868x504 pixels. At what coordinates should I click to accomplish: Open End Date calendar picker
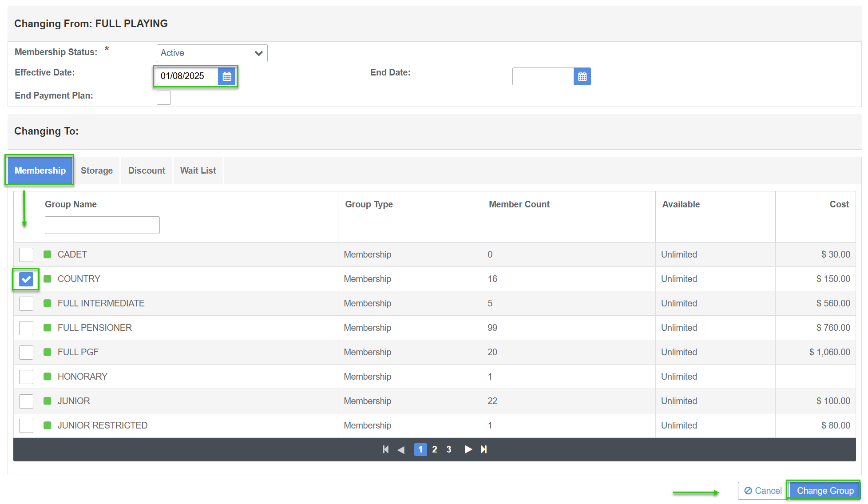click(x=582, y=76)
